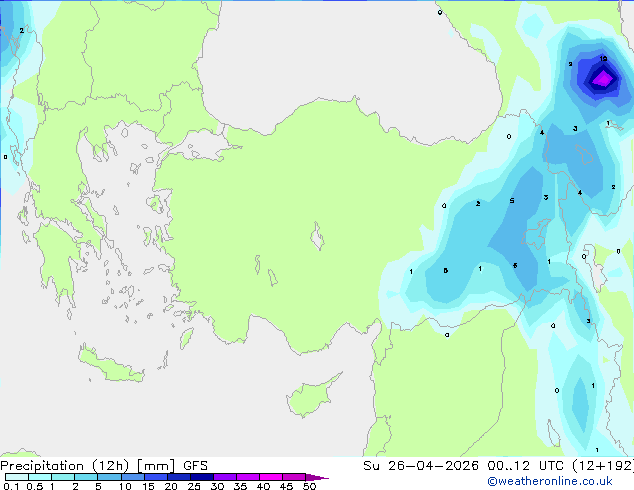Click the 25–30 mm legend swatch
This screenshot has width=634, height=490.
[201, 477]
